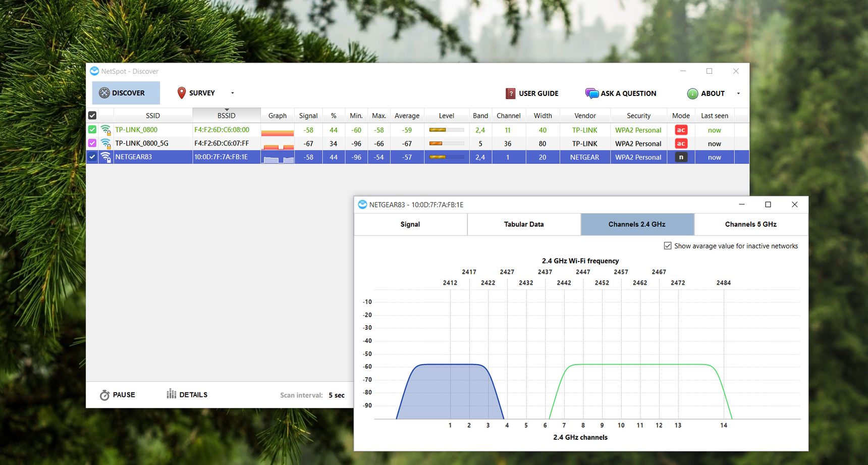Click the NetSpot logo icon in main title bar

(x=94, y=71)
